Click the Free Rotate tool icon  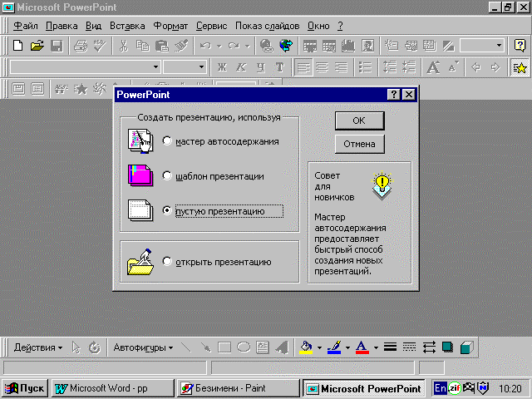click(x=94, y=347)
